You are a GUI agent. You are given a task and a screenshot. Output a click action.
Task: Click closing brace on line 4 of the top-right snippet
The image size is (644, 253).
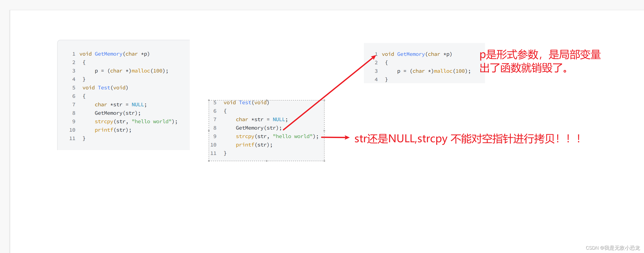(386, 79)
